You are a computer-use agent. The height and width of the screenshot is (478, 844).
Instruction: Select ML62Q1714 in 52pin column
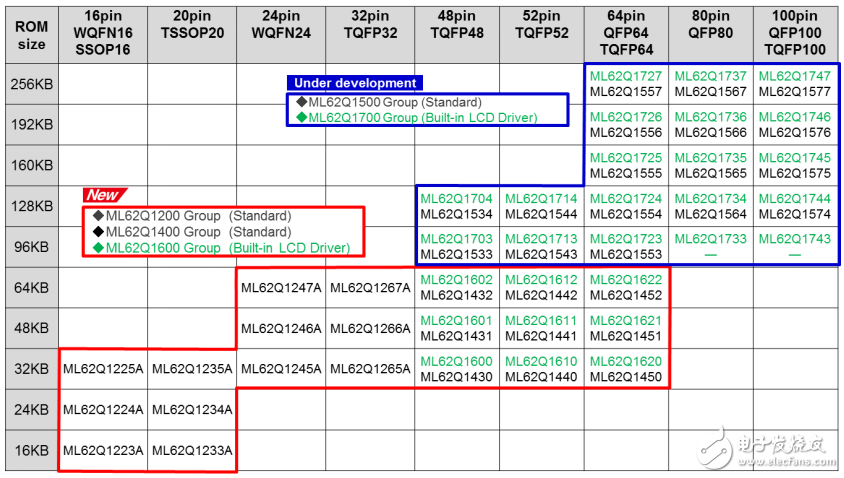[x=541, y=199]
